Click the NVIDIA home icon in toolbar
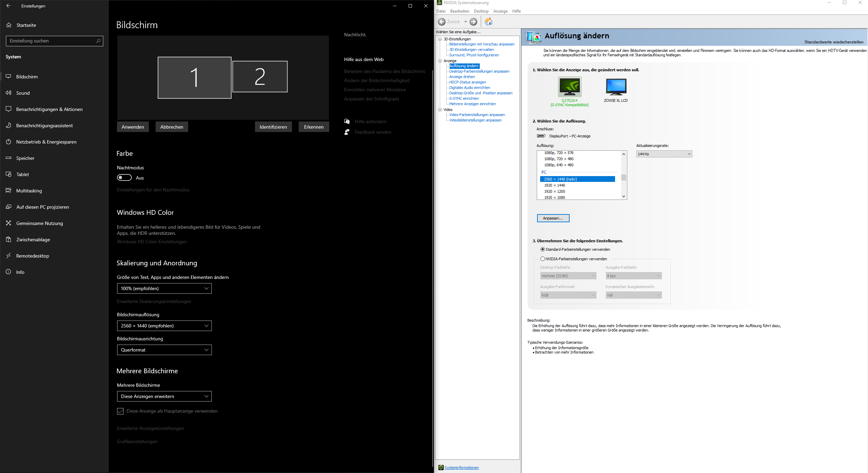This screenshot has height=473, width=868. tap(488, 22)
